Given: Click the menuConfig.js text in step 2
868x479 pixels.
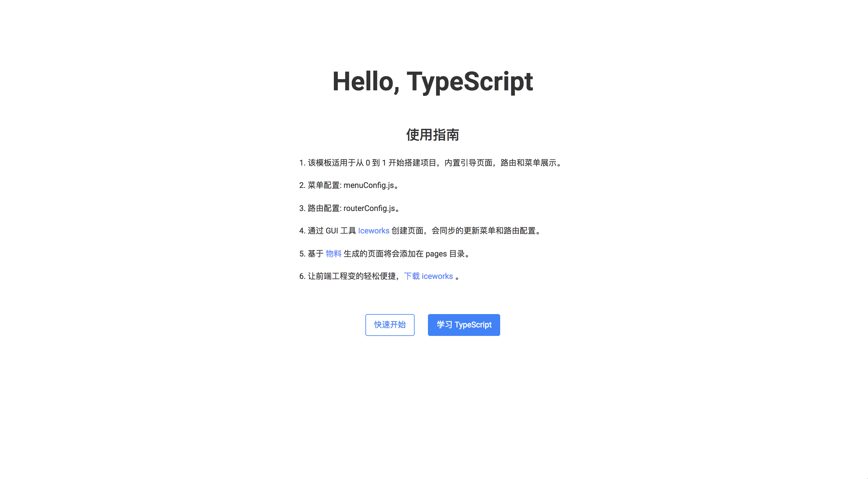Looking at the screenshot, I should point(368,186).
